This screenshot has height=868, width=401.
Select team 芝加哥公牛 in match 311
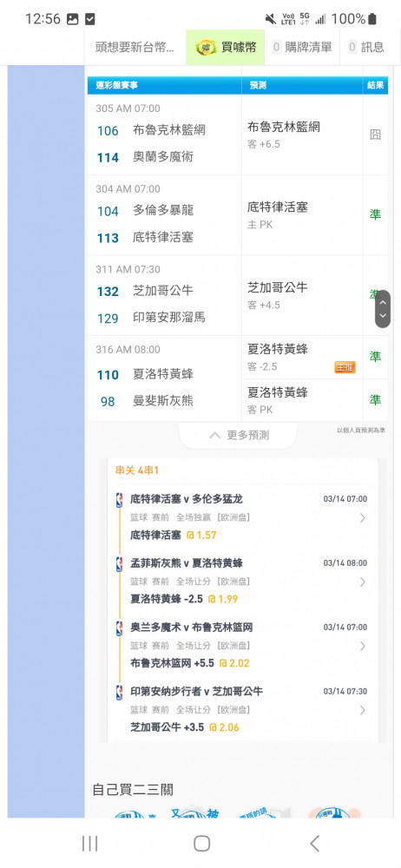163,291
